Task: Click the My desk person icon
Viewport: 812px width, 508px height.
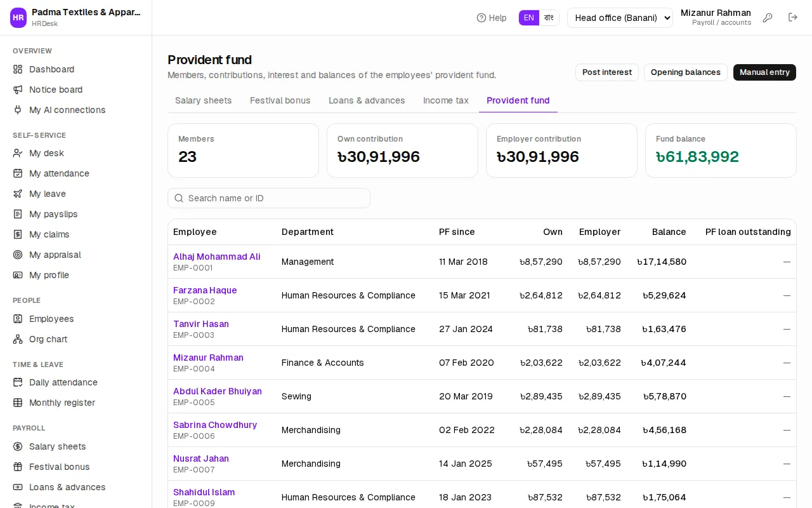Action: coord(18,153)
